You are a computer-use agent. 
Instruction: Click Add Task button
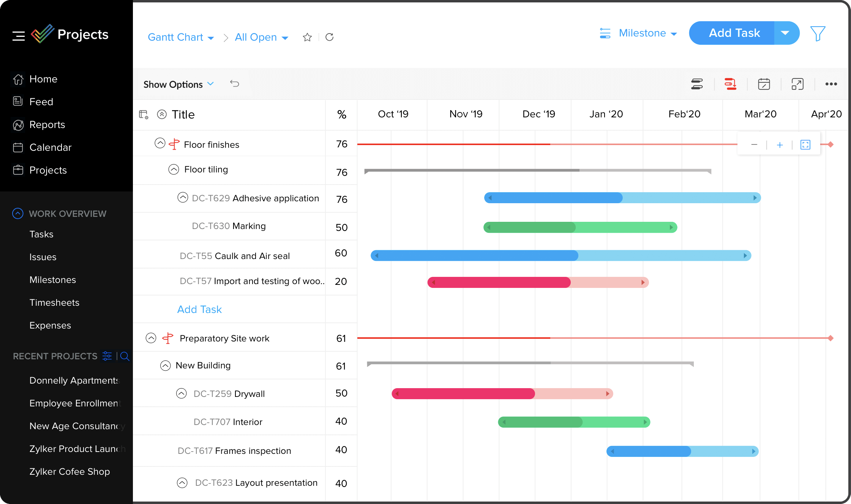click(x=733, y=33)
